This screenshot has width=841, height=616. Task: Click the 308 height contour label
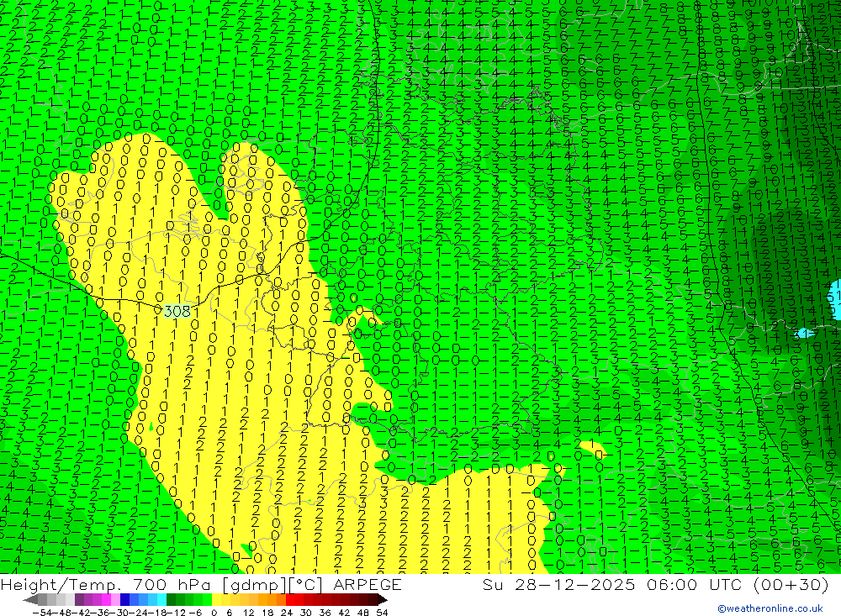click(x=177, y=311)
